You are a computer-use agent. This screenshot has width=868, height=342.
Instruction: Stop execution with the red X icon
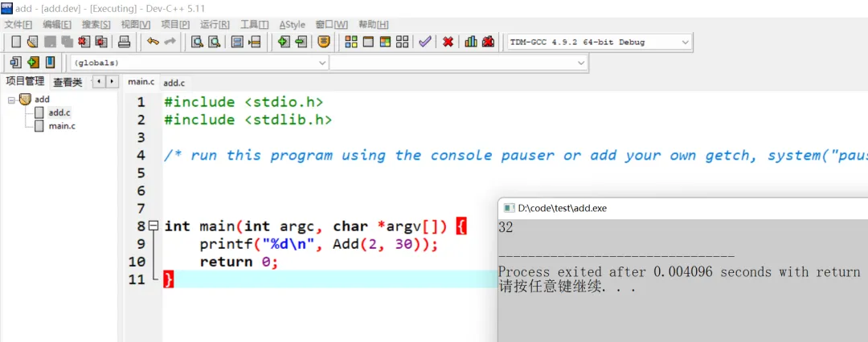click(448, 42)
